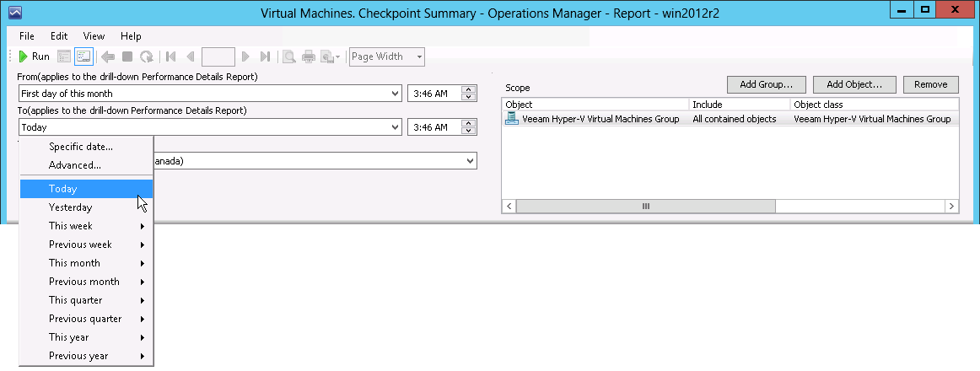Screen dimensions: 980x371
Task: Click the Print Preview magnifier icon
Action: (289, 56)
